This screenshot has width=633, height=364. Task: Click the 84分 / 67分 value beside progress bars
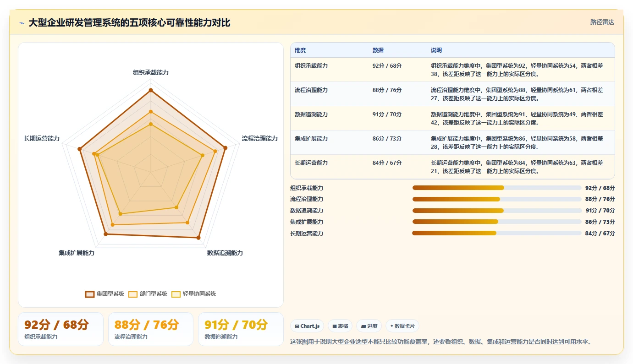[x=600, y=233]
